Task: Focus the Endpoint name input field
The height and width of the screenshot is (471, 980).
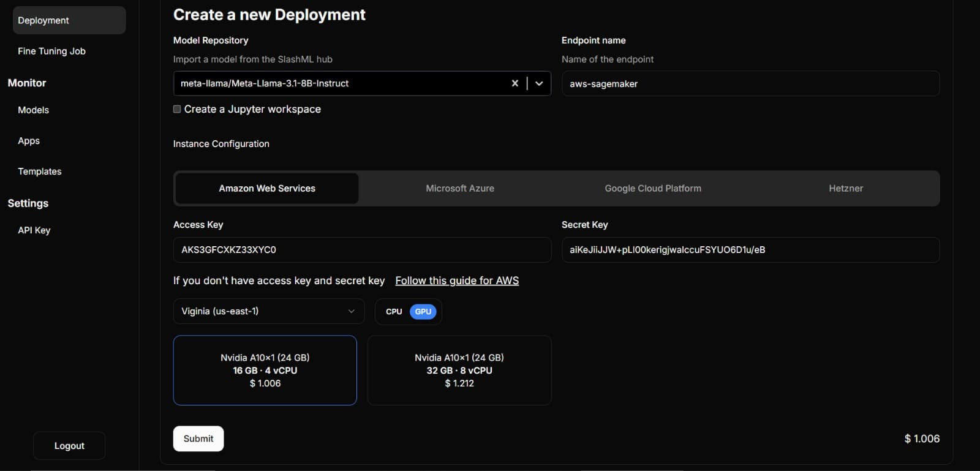Action: coord(750,83)
